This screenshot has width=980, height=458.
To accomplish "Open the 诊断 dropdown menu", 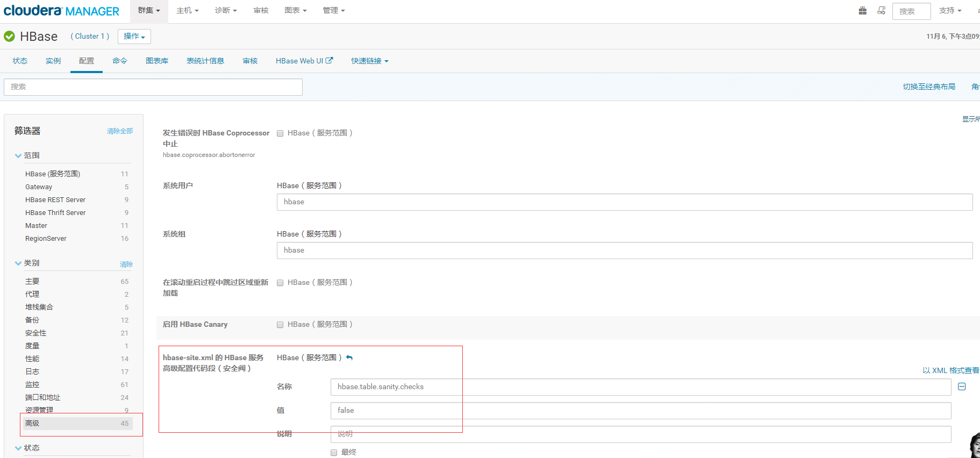I will tap(226, 11).
